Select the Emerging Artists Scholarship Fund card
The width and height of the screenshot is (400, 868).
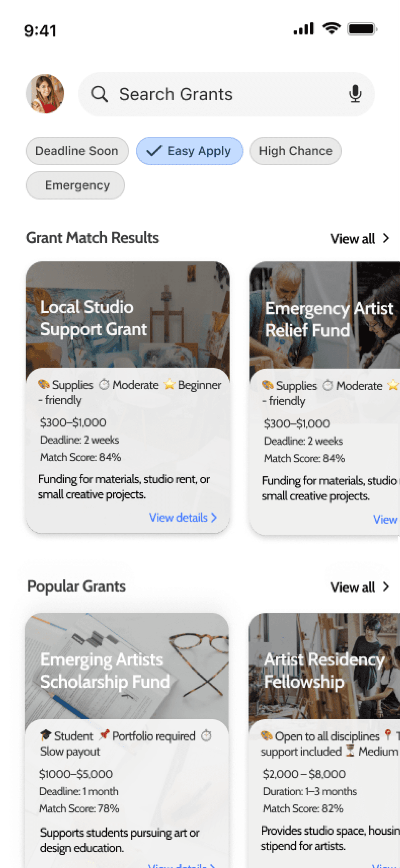[127, 740]
